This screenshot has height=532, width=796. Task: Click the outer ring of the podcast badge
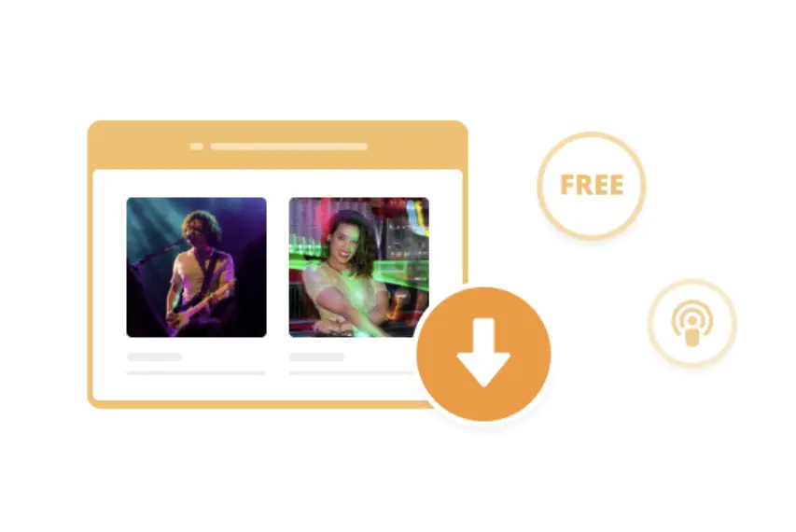[692, 285]
